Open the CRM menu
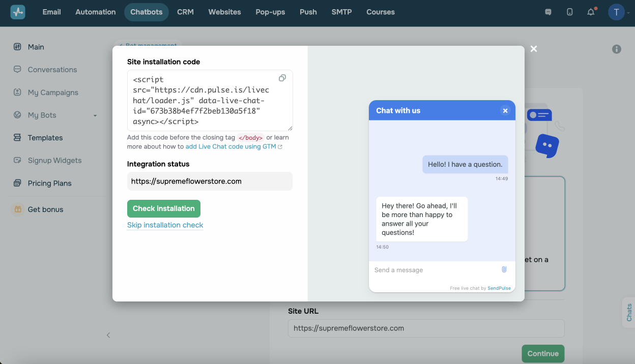635x364 pixels. (185, 12)
